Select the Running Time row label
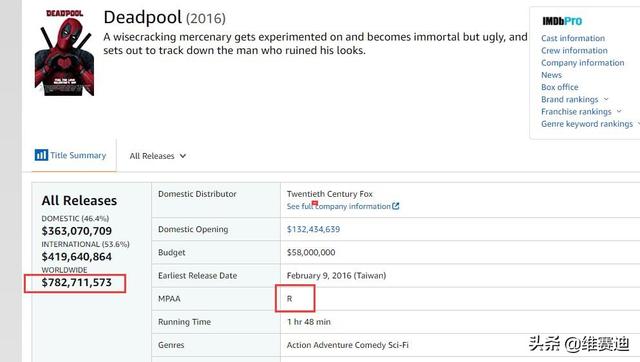Image resolution: width=640 pixels, height=362 pixels. 184,322
